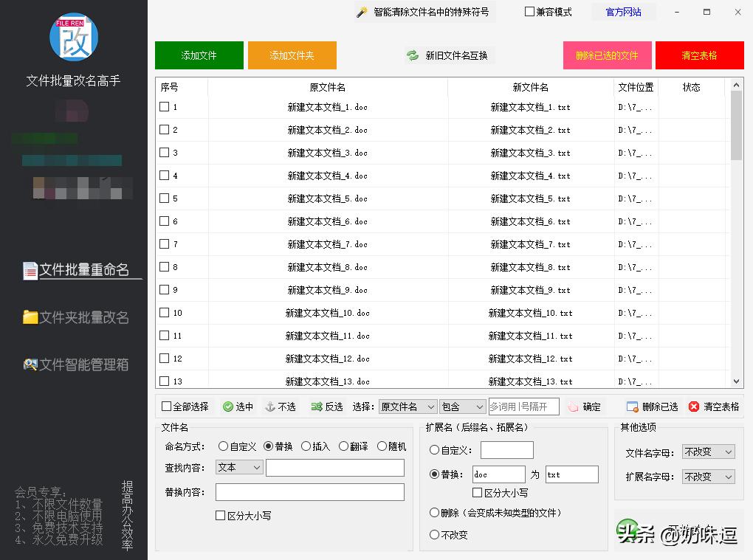Select the 插入 naming method radio

click(x=306, y=446)
